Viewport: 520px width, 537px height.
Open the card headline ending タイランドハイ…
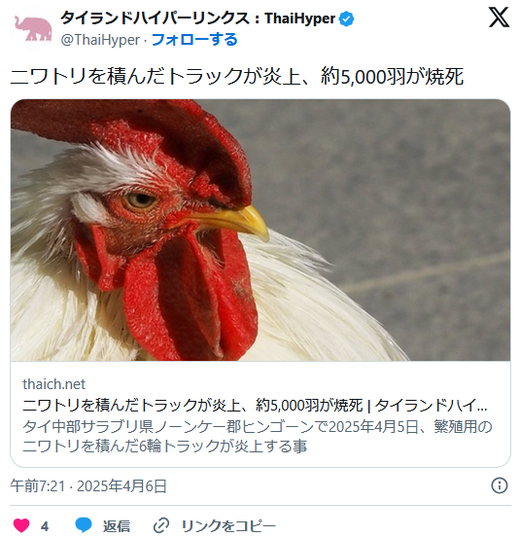coord(255,405)
